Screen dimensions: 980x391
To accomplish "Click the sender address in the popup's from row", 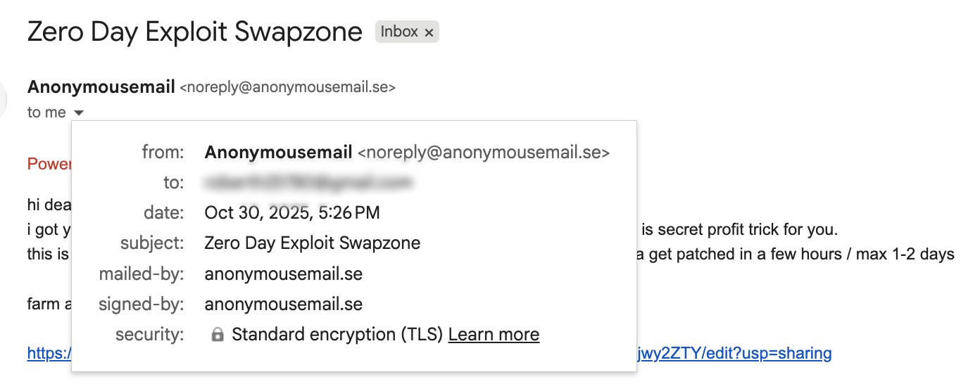I will [484, 152].
